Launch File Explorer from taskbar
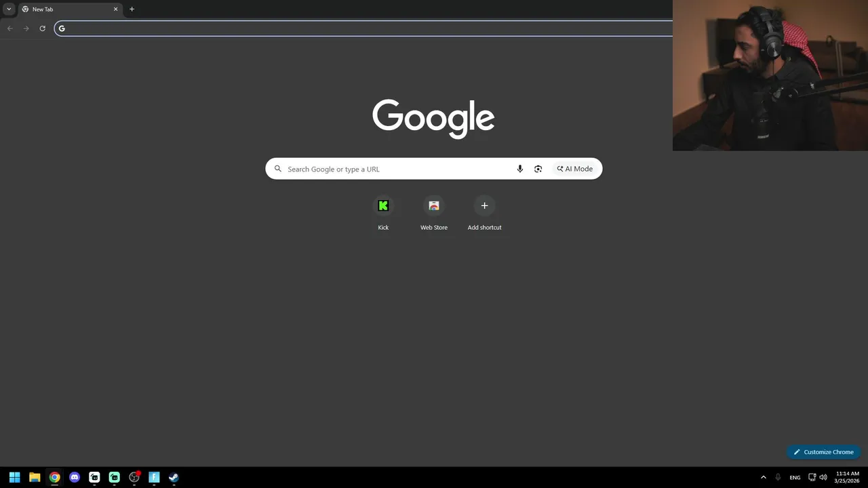Screen dimensions: 868x488 [35, 477]
